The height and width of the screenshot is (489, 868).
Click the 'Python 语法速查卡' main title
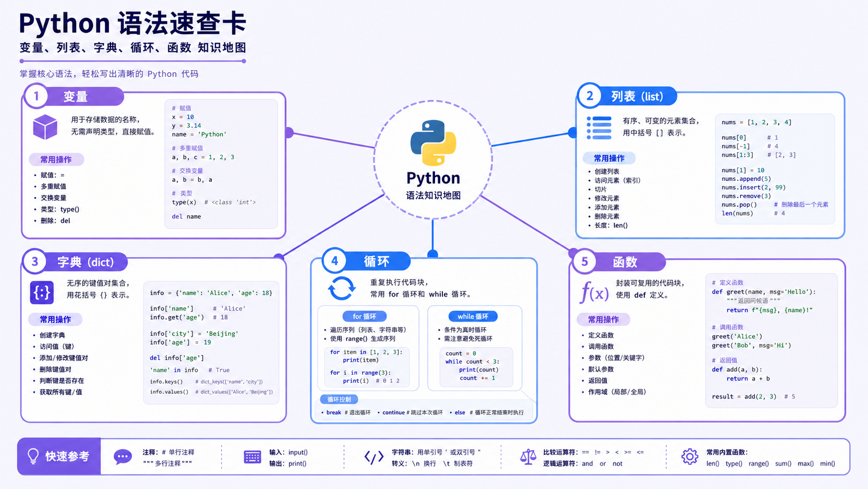[133, 23]
